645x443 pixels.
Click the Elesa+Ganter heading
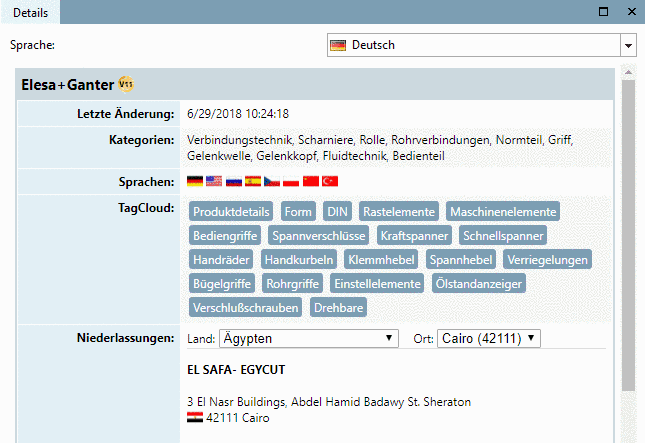tap(67, 85)
